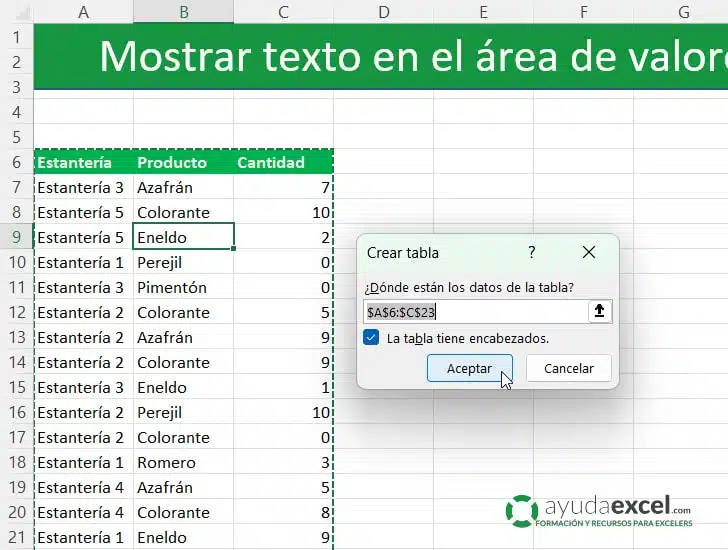The width and height of the screenshot is (728, 550).
Task: Select quantity cell in row 20
Action: point(283,512)
